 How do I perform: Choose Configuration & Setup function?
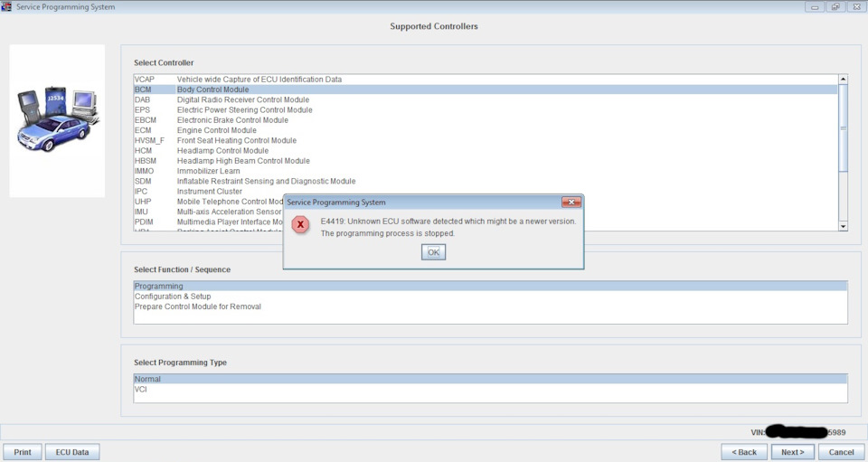pos(490,297)
